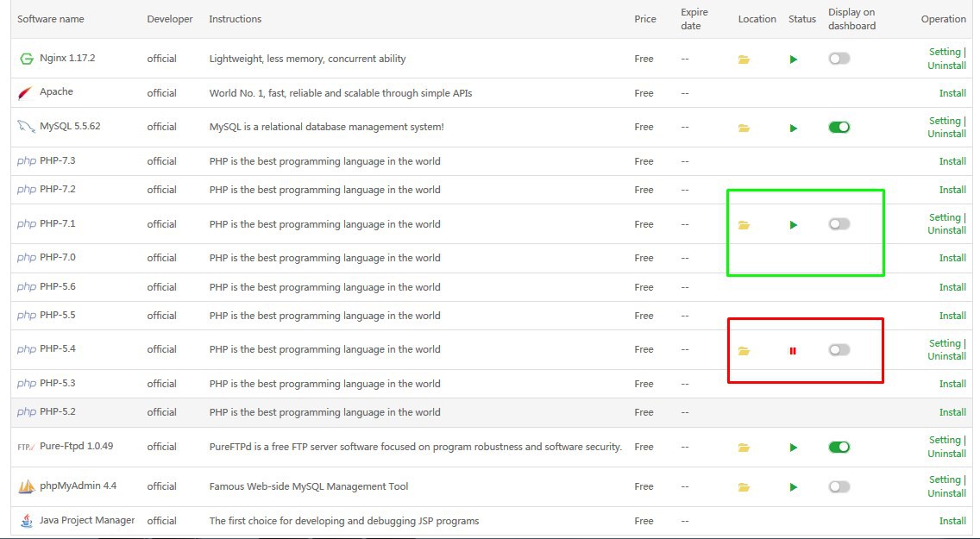The image size is (980, 539).
Task: Install PHP-5.6
Action: pyautogui.click(x=952, y=287)
